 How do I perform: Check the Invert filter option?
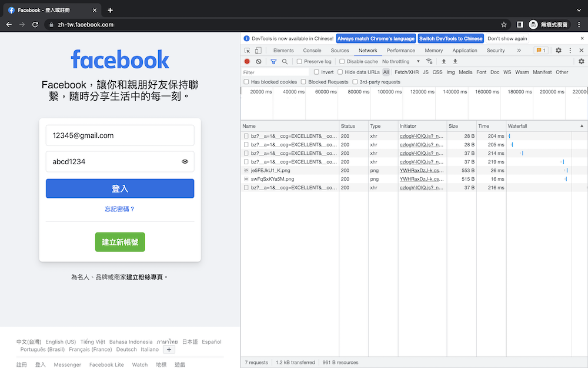click(316, 72)
